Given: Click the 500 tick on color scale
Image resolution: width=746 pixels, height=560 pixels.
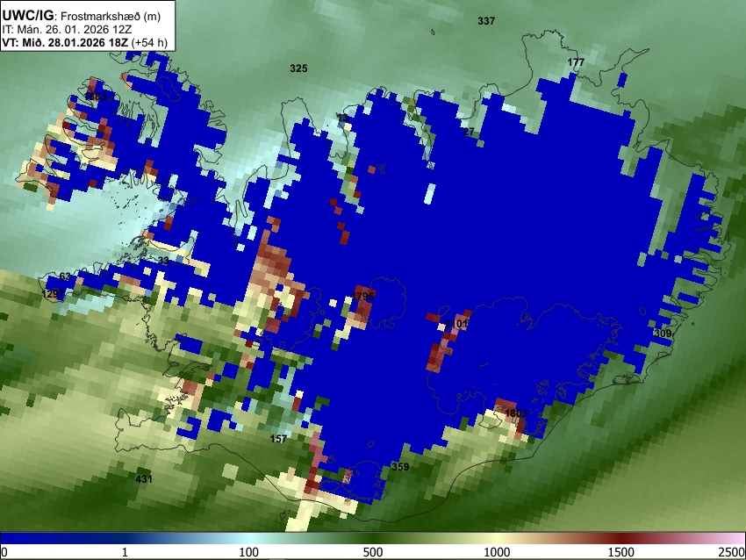Looking at the screenshot, I should 373,552.
